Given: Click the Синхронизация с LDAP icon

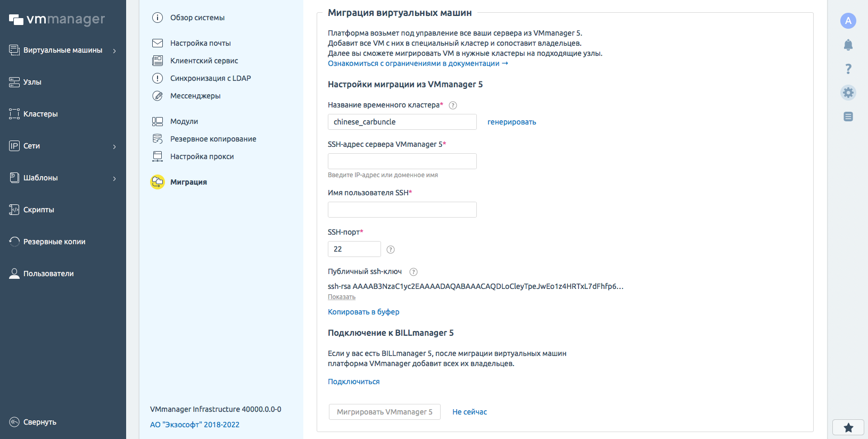Looking at the screenshot, I should click(158, 78).
